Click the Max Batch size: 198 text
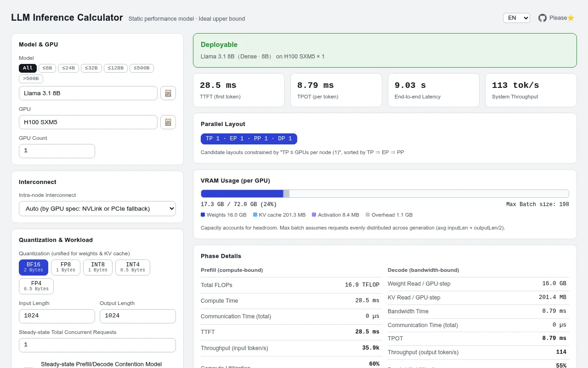The image size is (588, 368). pyautogui.click(x=537, y=204)
